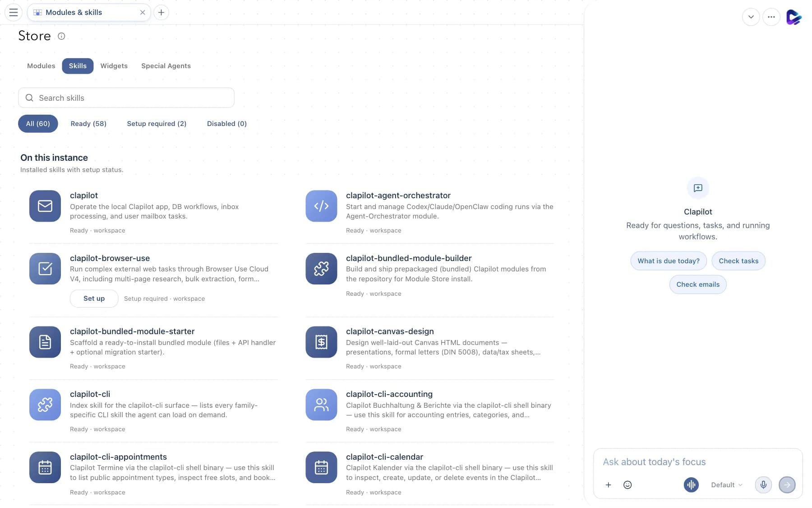Click 'Setup required · workspace' status text
Viewport: 812px width, 508px height.
click(164, 299)
